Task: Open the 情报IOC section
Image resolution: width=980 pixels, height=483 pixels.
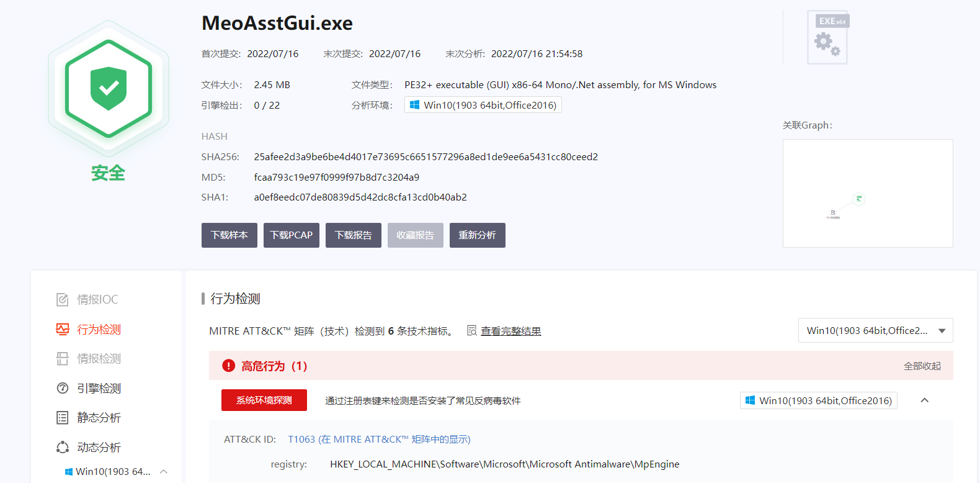Action: 97,300
